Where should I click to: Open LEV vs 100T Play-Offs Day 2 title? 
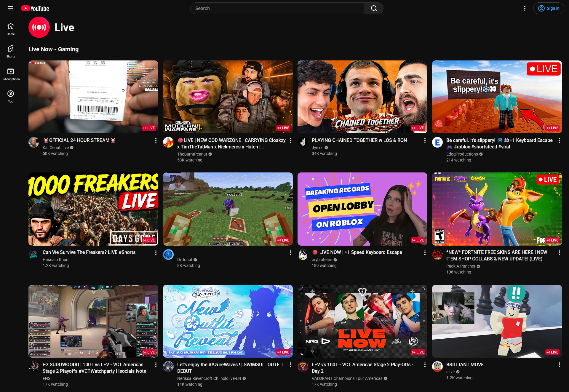coord(362,368)
